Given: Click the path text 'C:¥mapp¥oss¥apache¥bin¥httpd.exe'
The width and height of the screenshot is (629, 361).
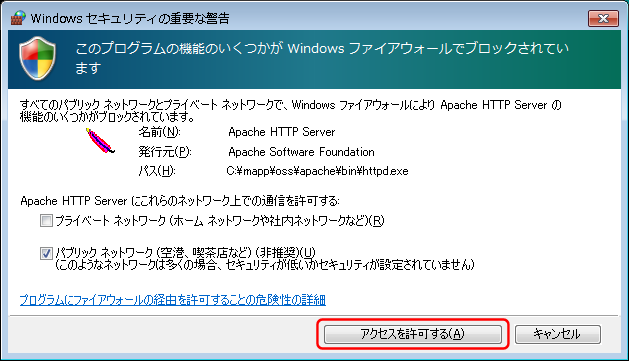Looking at the screenshot, I should pyautogui.click(x=317, y=171).
